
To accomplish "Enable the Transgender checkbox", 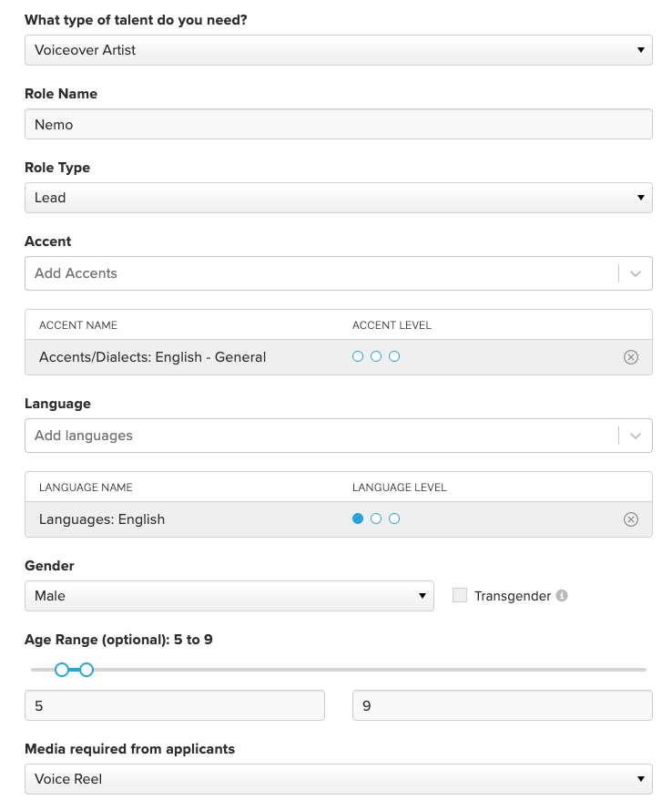I will point(460,596).
